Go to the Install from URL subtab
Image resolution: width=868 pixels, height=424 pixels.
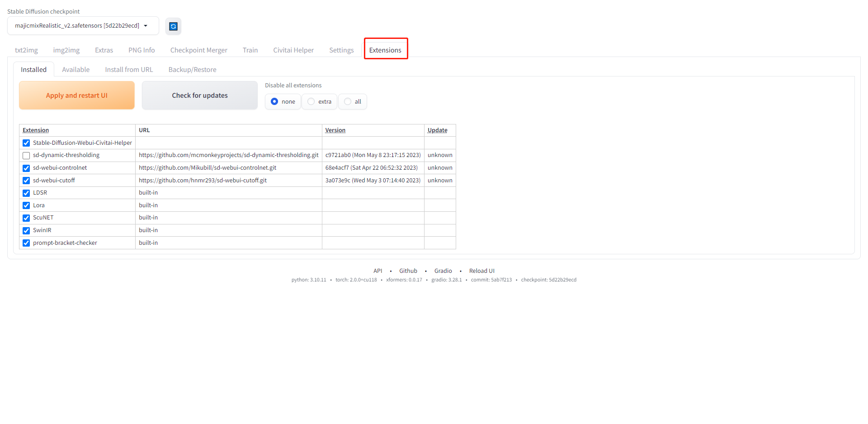[x=129, y=70]
